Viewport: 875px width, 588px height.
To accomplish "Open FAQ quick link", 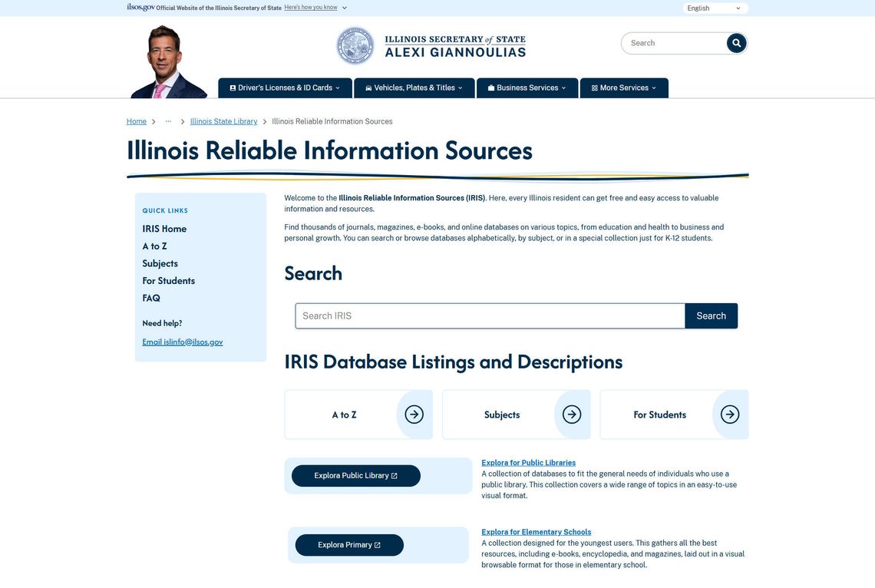I will [x=151, y=298].
